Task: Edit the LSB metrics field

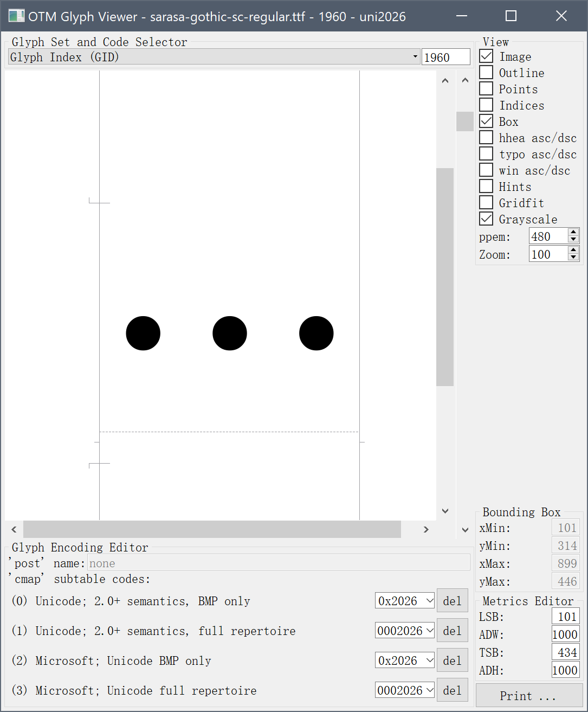Action: point(566,617)
